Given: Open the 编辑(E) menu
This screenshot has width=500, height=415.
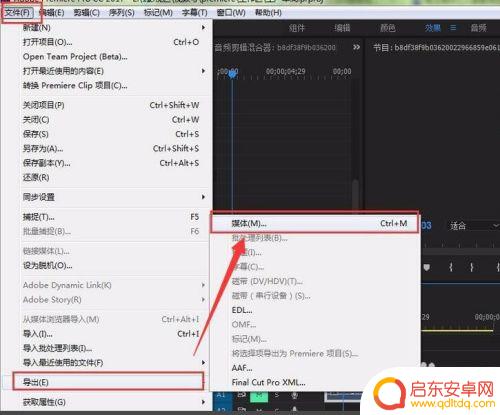Looking at the screenshot, I should (x=51, y=13).
